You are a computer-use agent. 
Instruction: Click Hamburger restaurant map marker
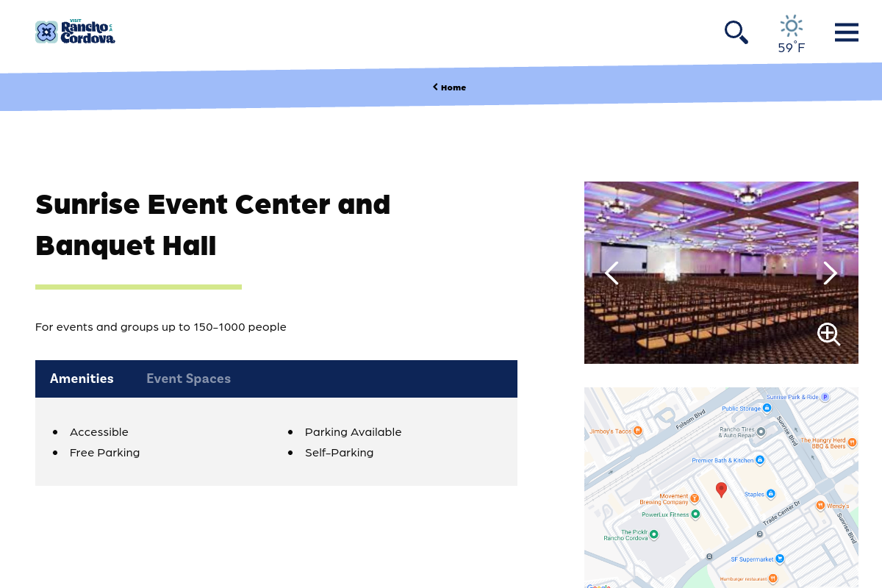click(772, 578)
